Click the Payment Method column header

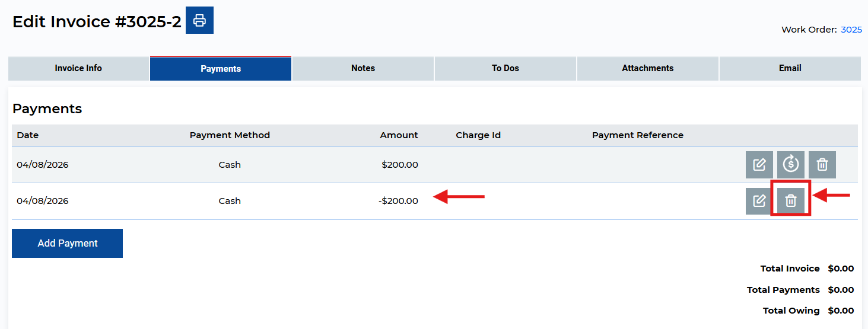230,135
